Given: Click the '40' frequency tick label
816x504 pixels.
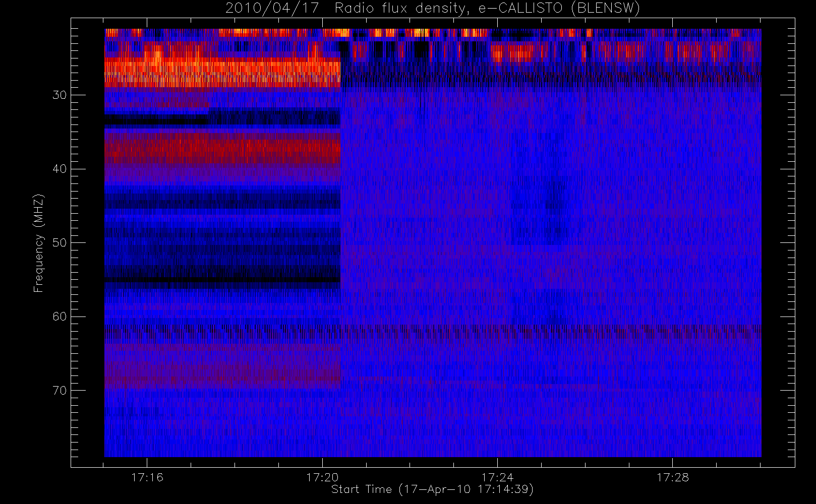Looking at the screenshot, I should tap(60, 169).
